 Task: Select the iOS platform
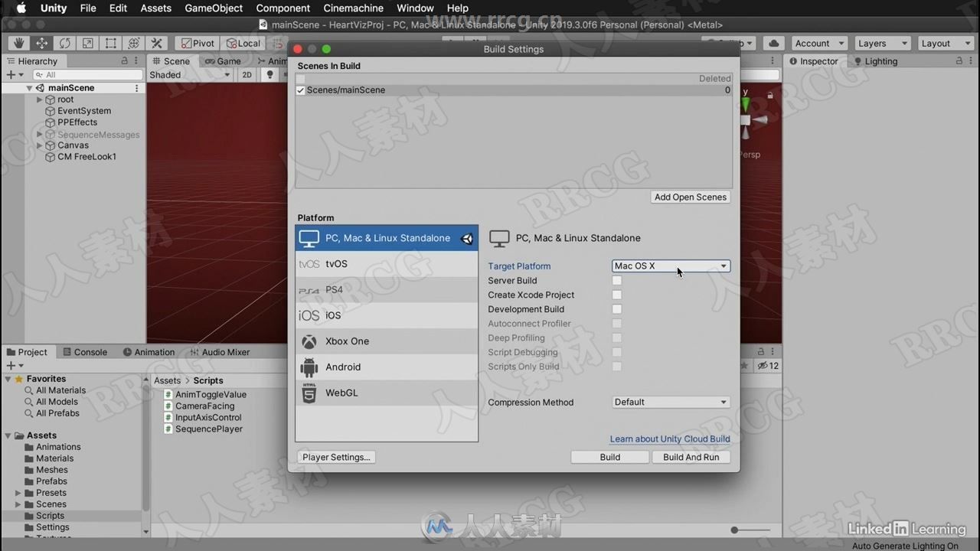pyautogui.click(x=387, y=315)
